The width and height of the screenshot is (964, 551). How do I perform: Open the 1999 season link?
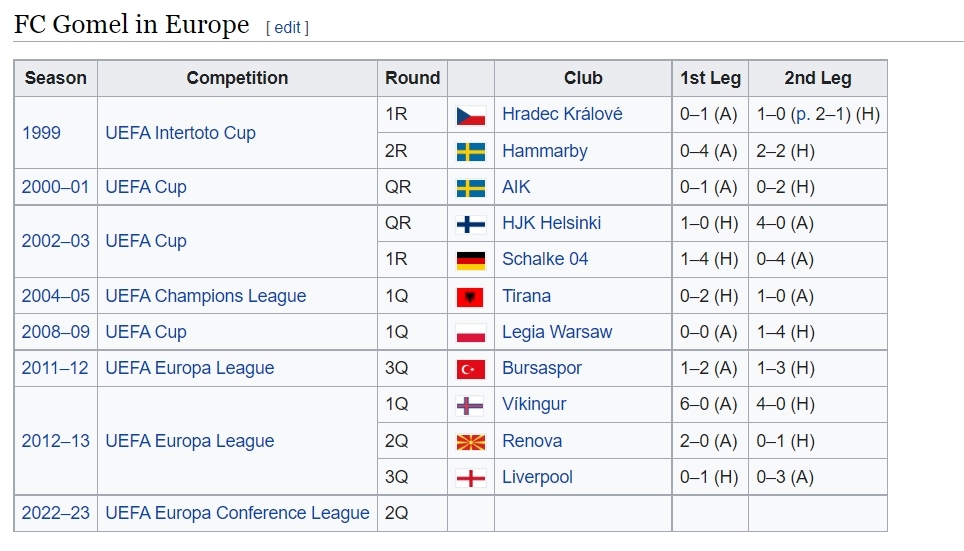click(x=41, y=133)
